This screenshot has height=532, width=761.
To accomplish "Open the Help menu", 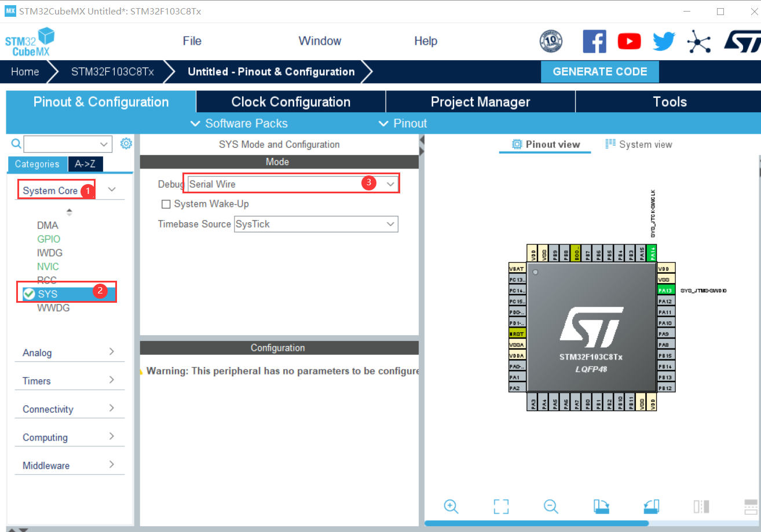I will (x=426, y=41).
